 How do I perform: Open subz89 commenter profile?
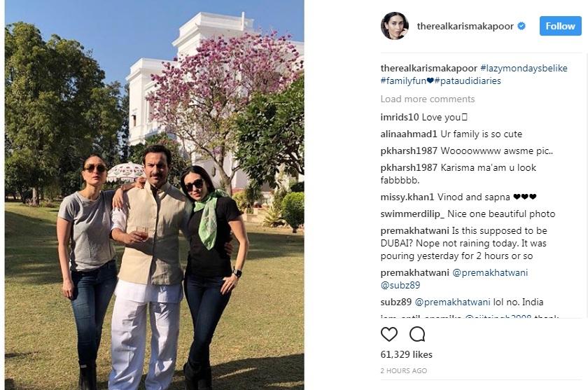click(x=396, y=302)
